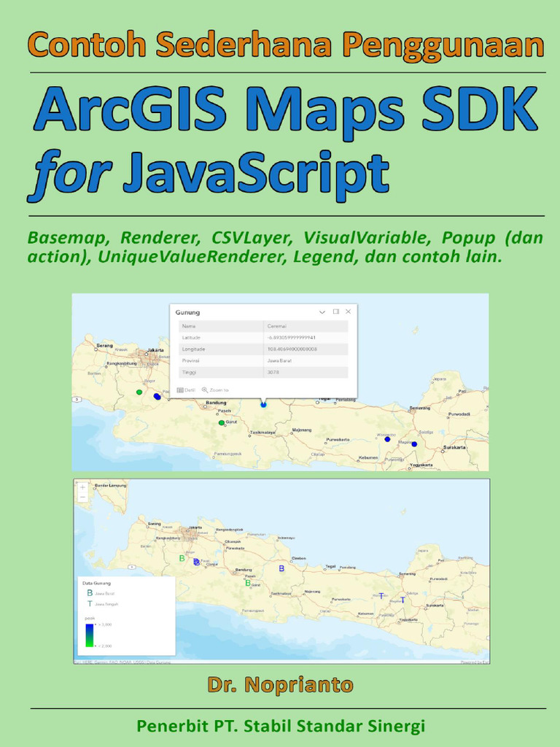Screen dimensions: 560x747
Task: Collapse the Gunung popup with the chevron
Action: click(322, 312)
